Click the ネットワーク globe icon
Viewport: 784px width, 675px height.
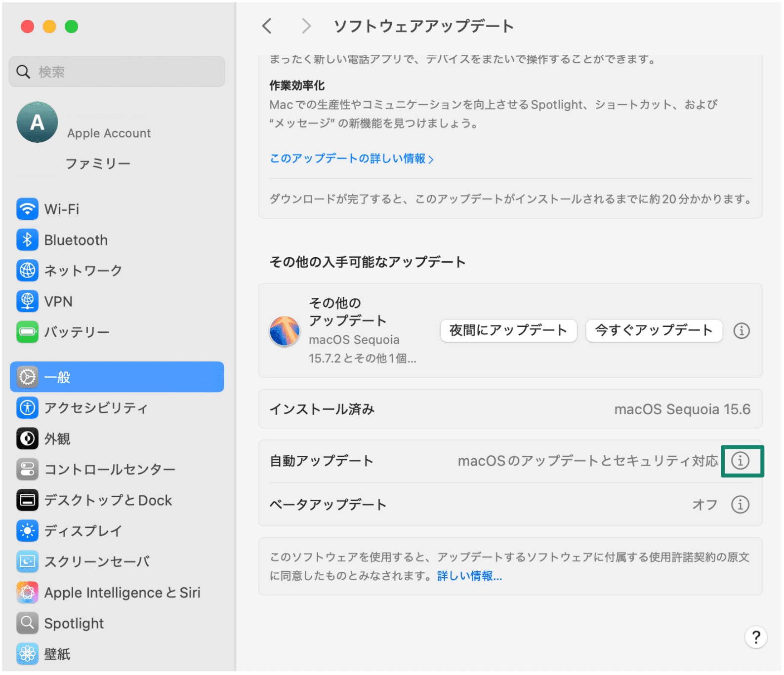(27, 271)
